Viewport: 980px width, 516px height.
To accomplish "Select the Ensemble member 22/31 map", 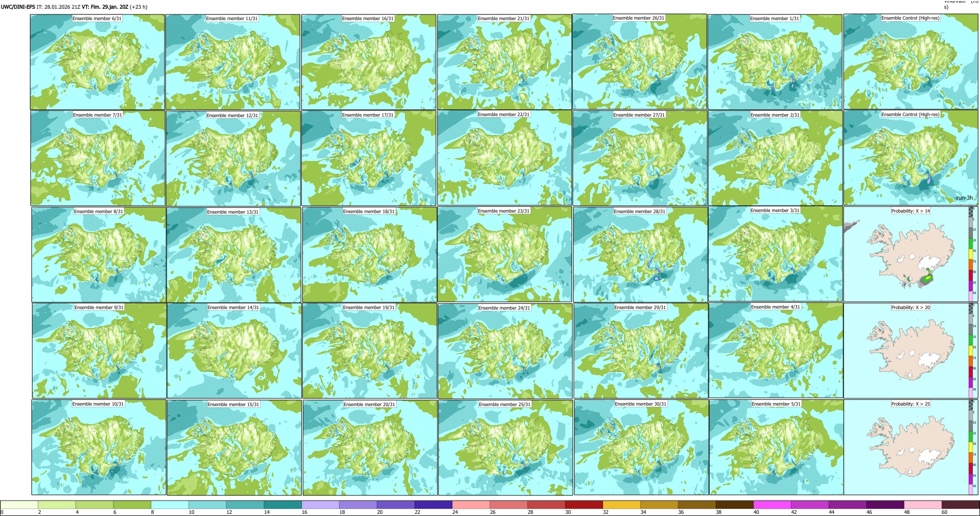I will pyautogui.click(x=504, y=158).
